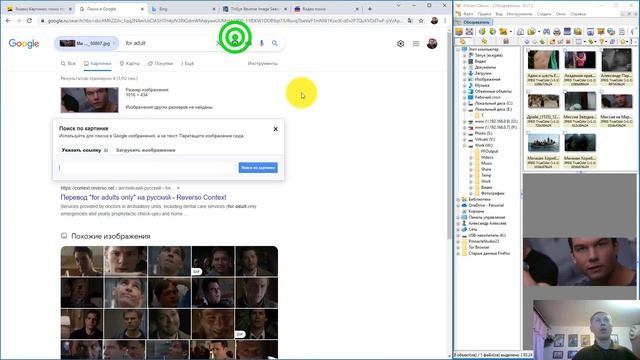This screenshot has height=360, width=640.
Task: Select the Покупки tab under Google search
Action: [160, 64]
